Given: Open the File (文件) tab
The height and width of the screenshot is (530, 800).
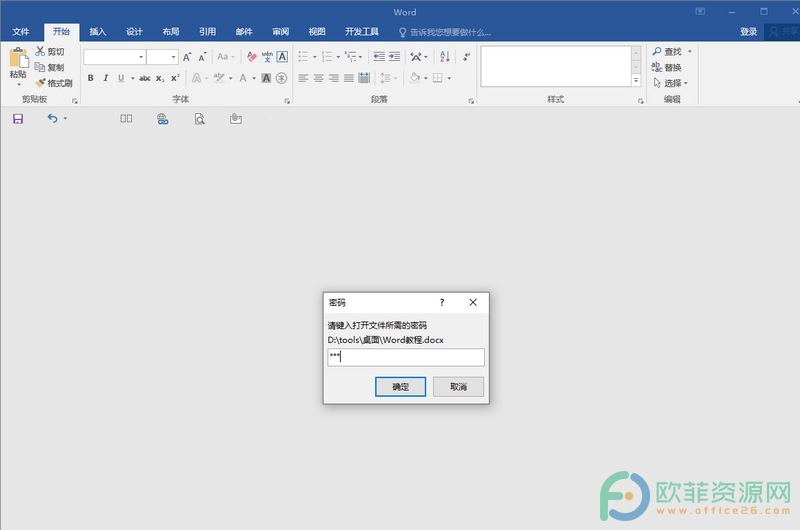Looking at the screenshot, I should (21, 32).
